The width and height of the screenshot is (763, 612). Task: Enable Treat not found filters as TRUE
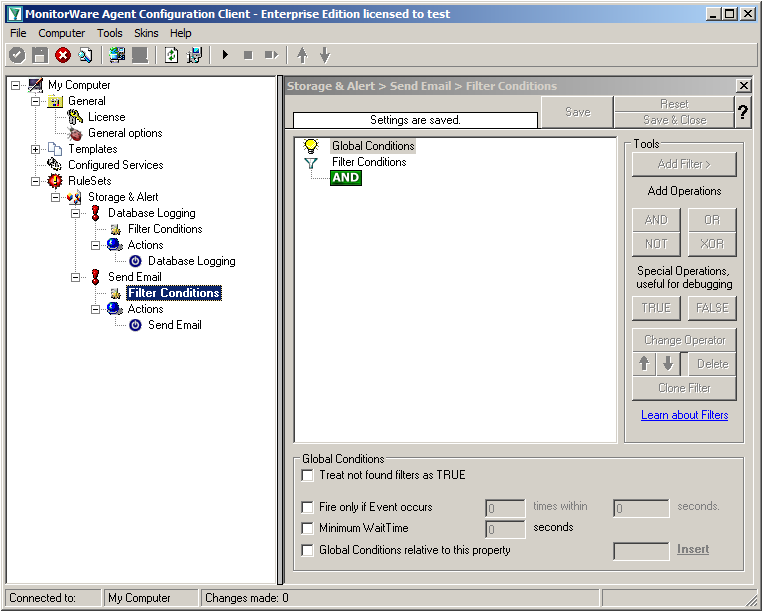pos(308,475)
